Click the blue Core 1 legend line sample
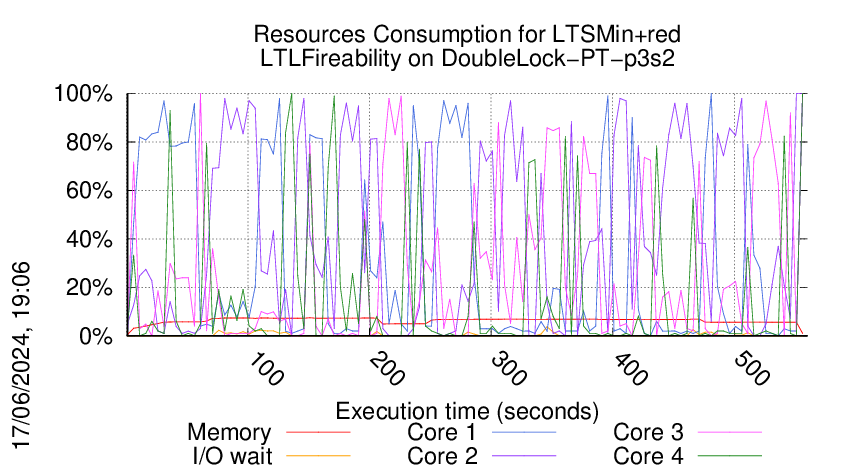The image size is (850, 475). [524, 432]
